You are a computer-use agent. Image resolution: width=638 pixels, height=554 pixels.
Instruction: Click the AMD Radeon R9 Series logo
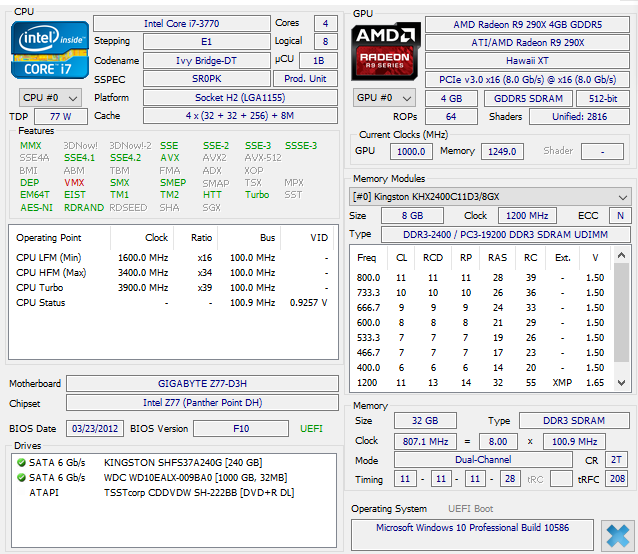386,51
